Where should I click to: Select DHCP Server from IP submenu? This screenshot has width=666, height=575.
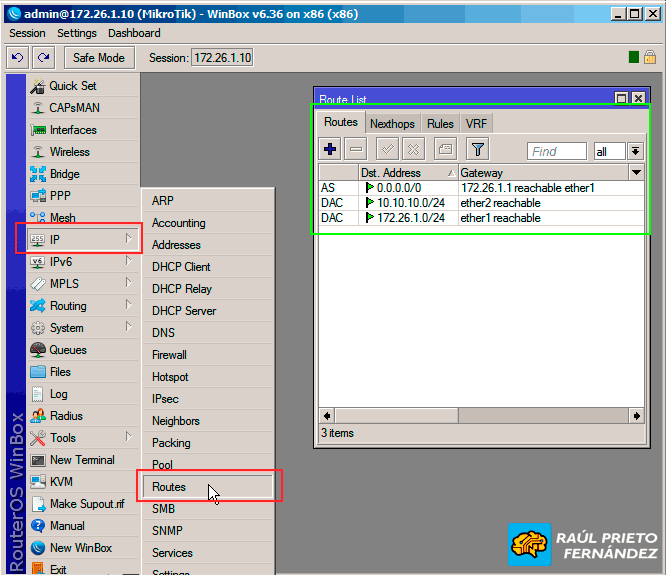(x=183, y=311)
